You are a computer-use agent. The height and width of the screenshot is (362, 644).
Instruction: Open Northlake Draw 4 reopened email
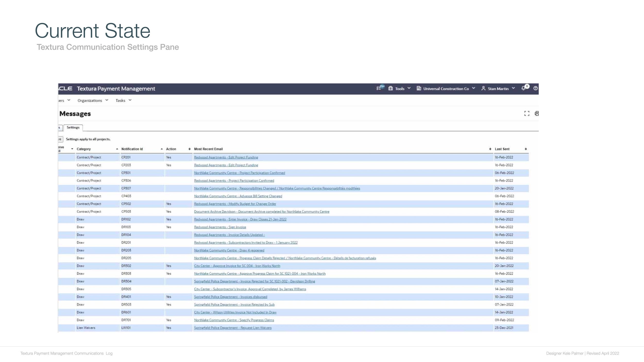point(229,250)
